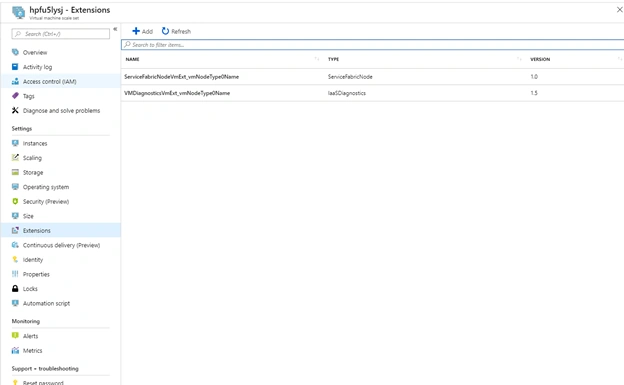The width and height of the screenshot is (624, 385).
Task: Open Automation script page
Action: tap(46, 303)
